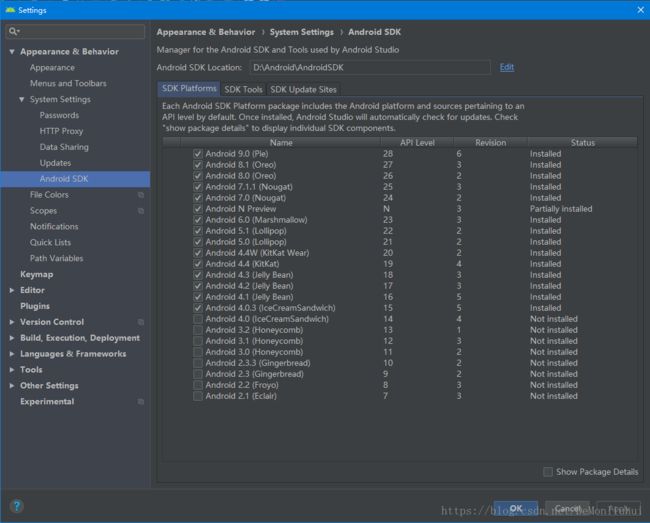Open Path Variables settings
This screenshot has height=523, width=650.
56,258
